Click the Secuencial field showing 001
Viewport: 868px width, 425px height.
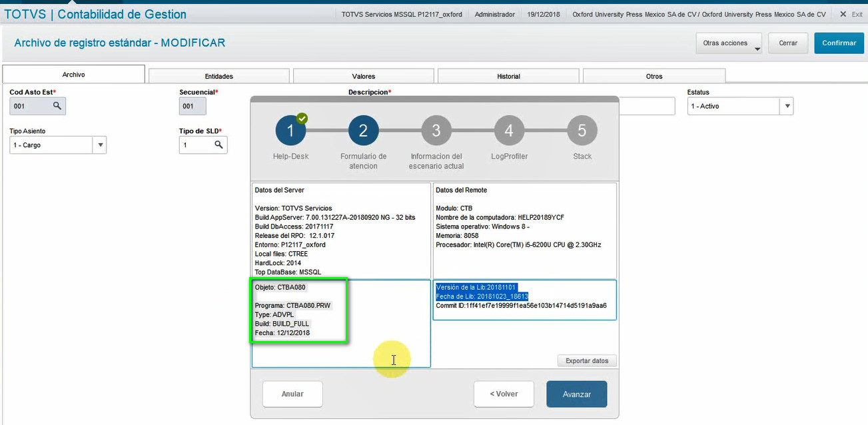[x=193, y=106]
